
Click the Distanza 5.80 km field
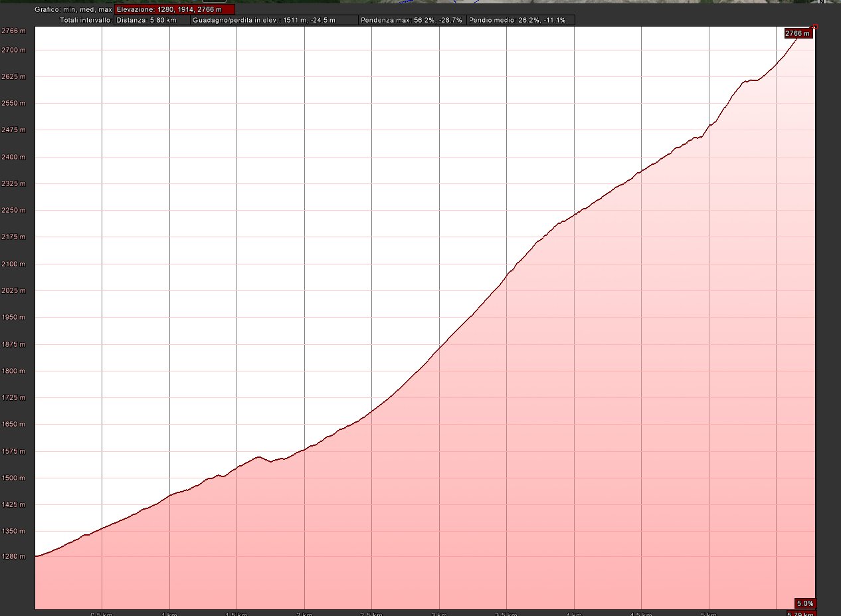point(151,21)
